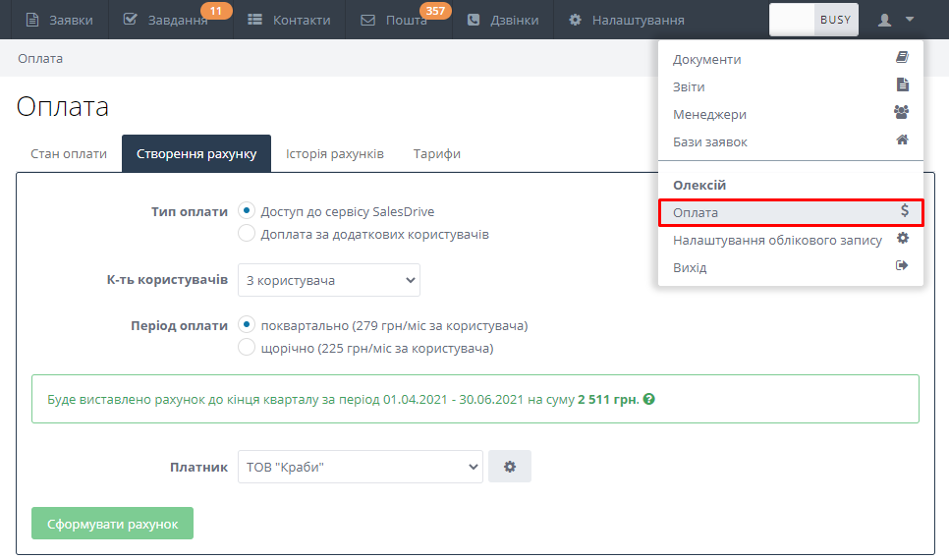Click the home icon beside Бази заявок

(902, 140)
